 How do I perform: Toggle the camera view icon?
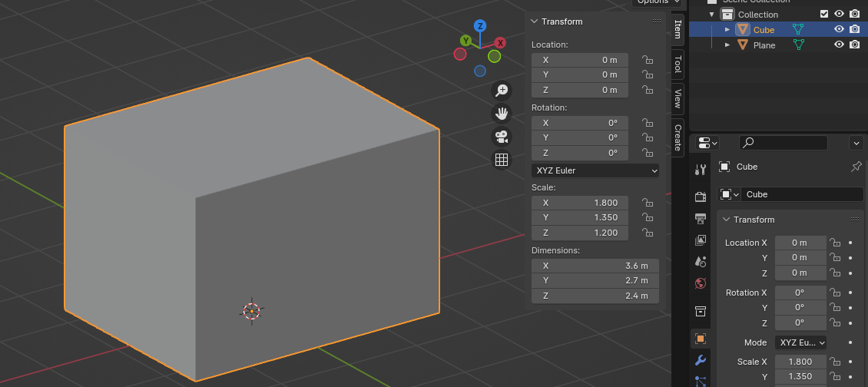click(x=502, y=136)
